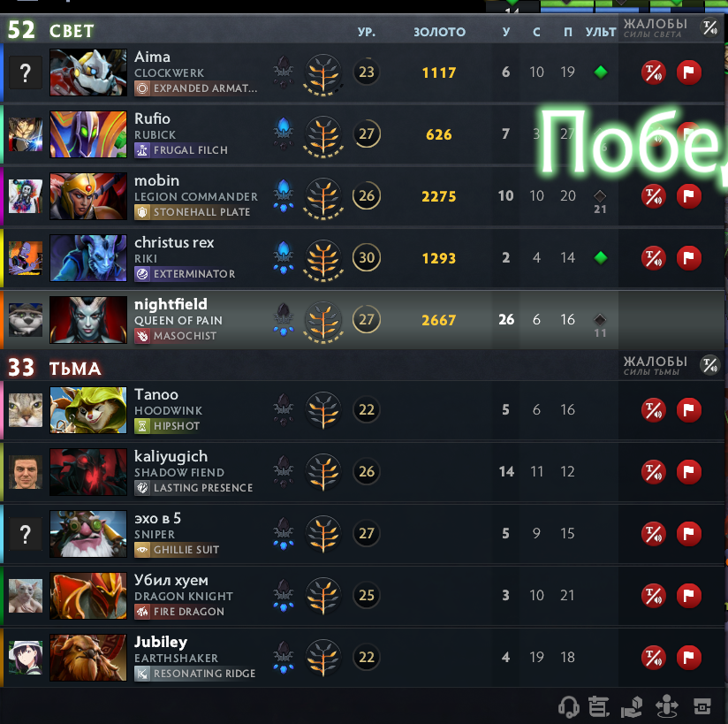This screenshot has width=728, height=724.
Task: Click the hero pedestal icon in bottom bar
Action: coord(667,707)
